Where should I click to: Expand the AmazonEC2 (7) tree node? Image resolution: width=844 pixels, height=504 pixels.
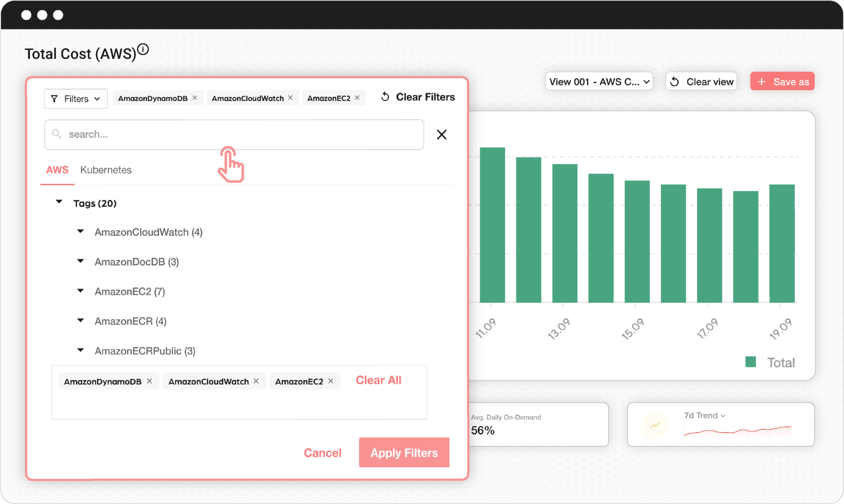81,291
